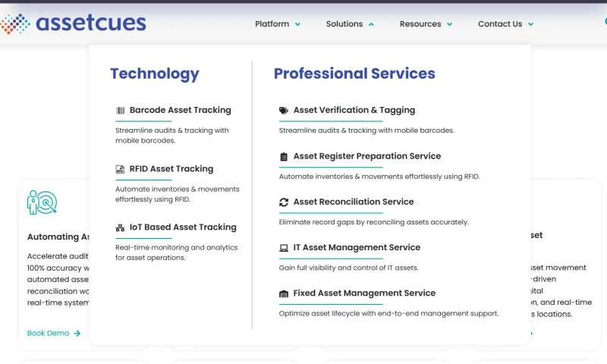Click the person-target icon on Automating card

[42, 202]
